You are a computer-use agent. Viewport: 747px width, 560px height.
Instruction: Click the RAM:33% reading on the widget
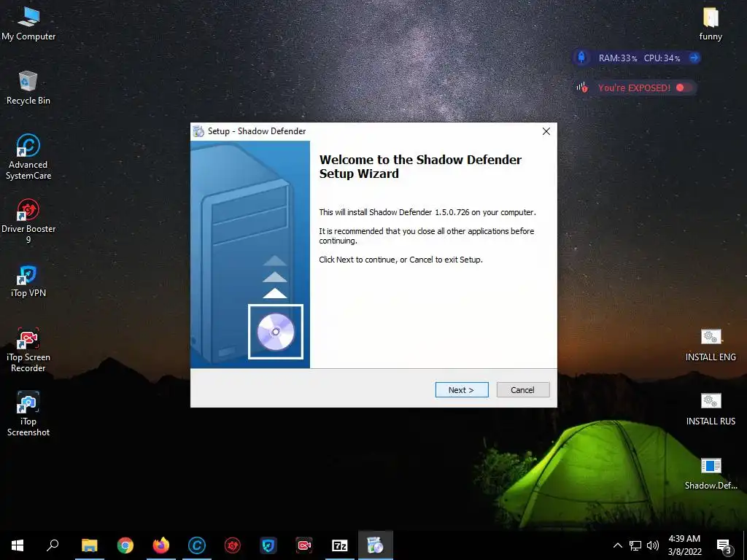coord(617,58)
